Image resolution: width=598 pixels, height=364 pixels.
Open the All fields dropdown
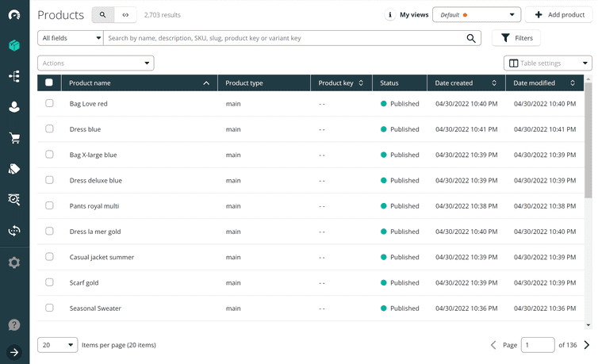click(x=71, y=38)
